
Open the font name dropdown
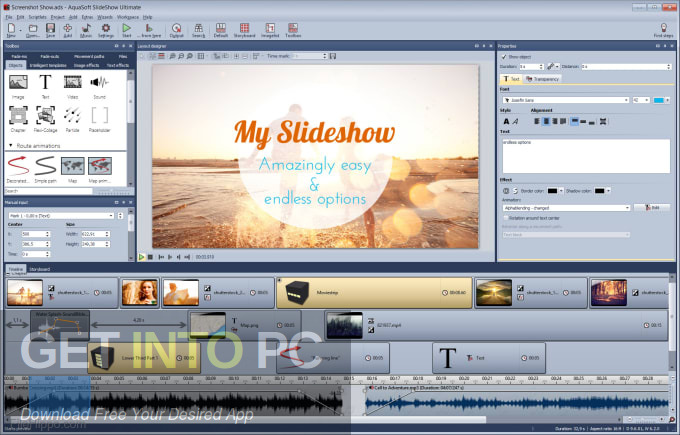[x=626, y=100]
